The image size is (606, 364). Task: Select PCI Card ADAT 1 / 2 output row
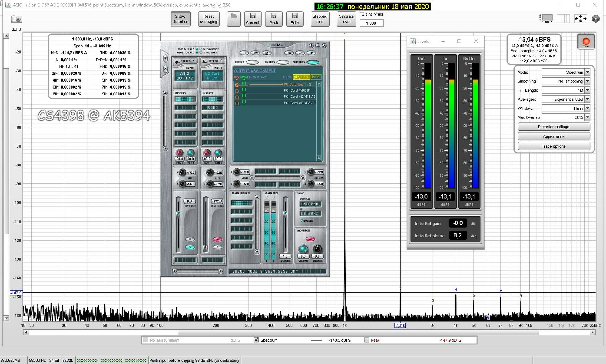click(x=275, y=97)
